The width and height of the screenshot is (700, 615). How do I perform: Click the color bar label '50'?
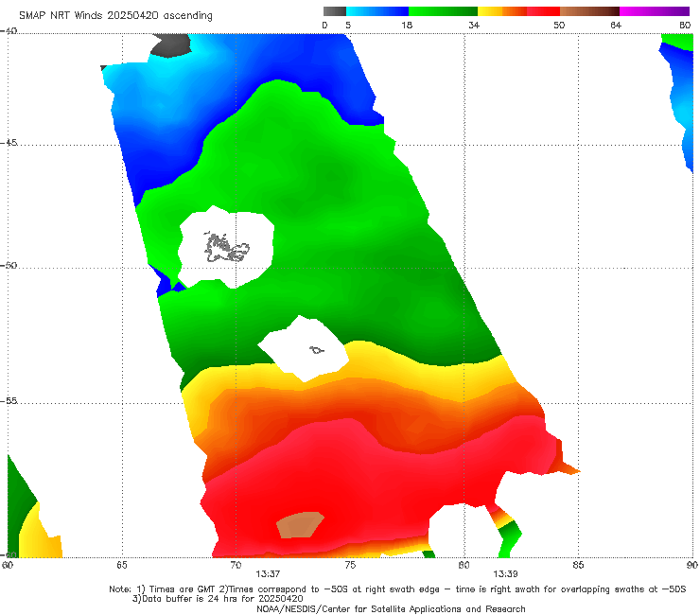coord(559,25)
